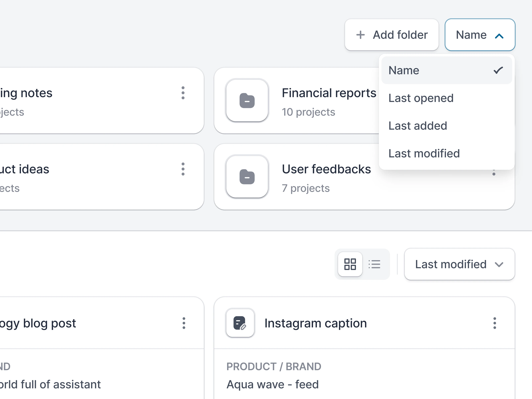This screenshot has width=532, height=399.
Task: Open options for Instagram caption project
Action: 494,323
